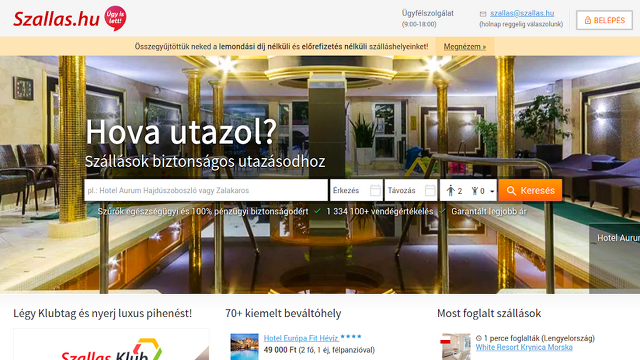Click the 'Hotel Aurum' photo caption label

(618, 238)
